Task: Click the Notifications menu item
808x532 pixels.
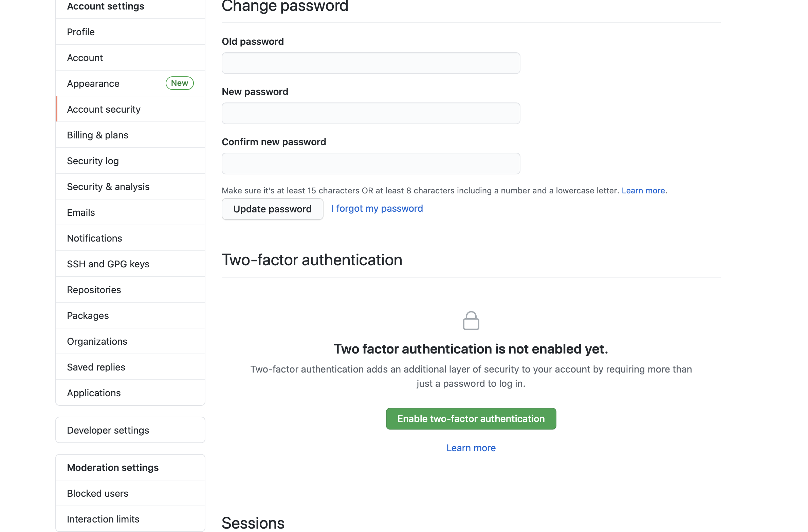Action: [94, 238]
